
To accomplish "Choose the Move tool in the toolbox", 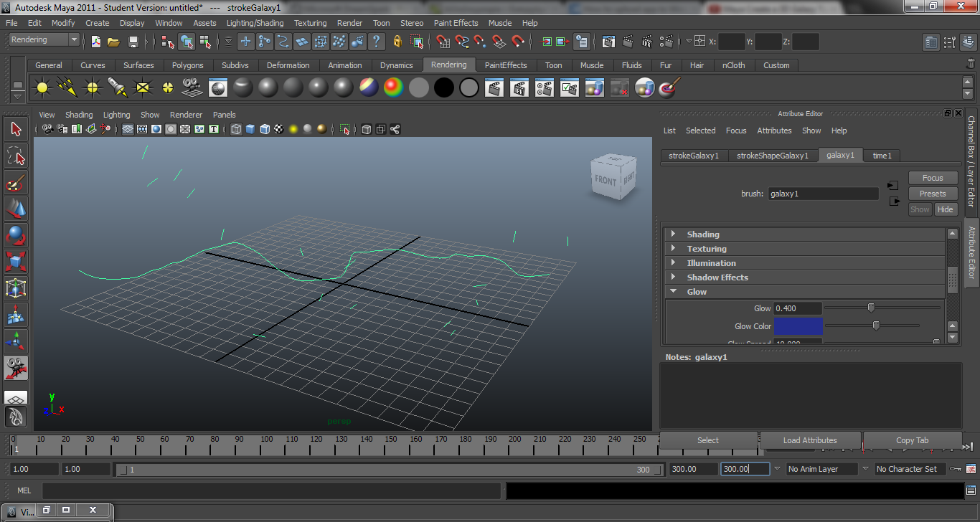I will (16, 209).
